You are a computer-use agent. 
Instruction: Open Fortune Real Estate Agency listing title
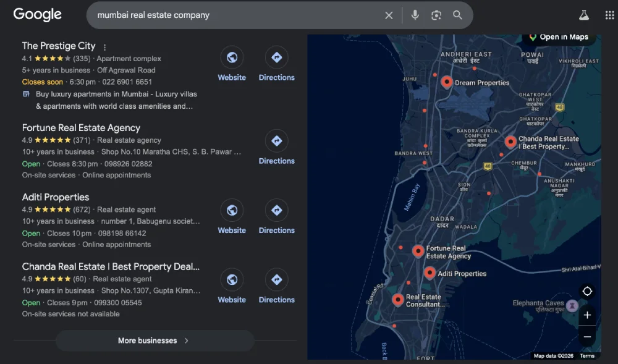click(x=81, y=128)
